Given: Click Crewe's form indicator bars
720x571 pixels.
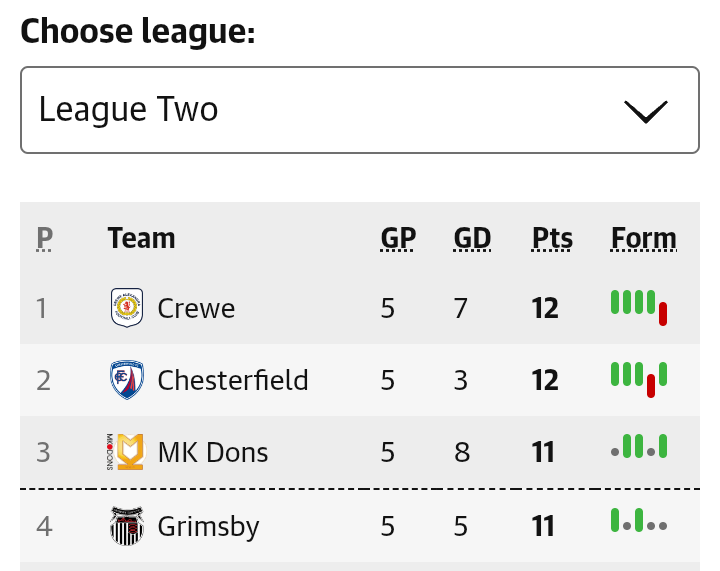Looking at the screenshot, I should tap(639, 308).
